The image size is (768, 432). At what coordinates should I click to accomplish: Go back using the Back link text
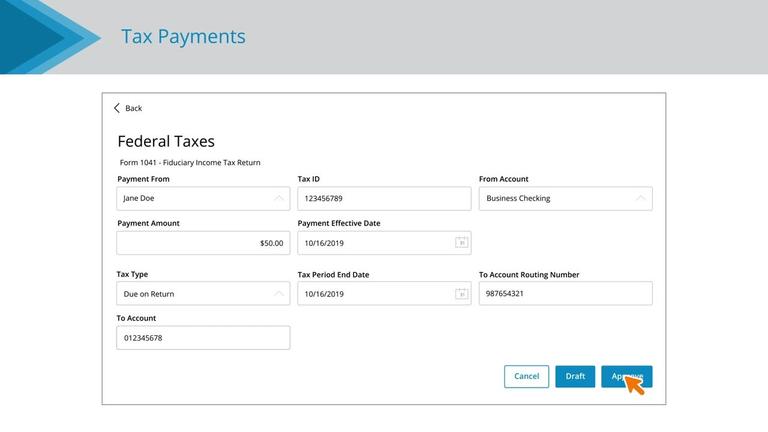click(133, 108)
